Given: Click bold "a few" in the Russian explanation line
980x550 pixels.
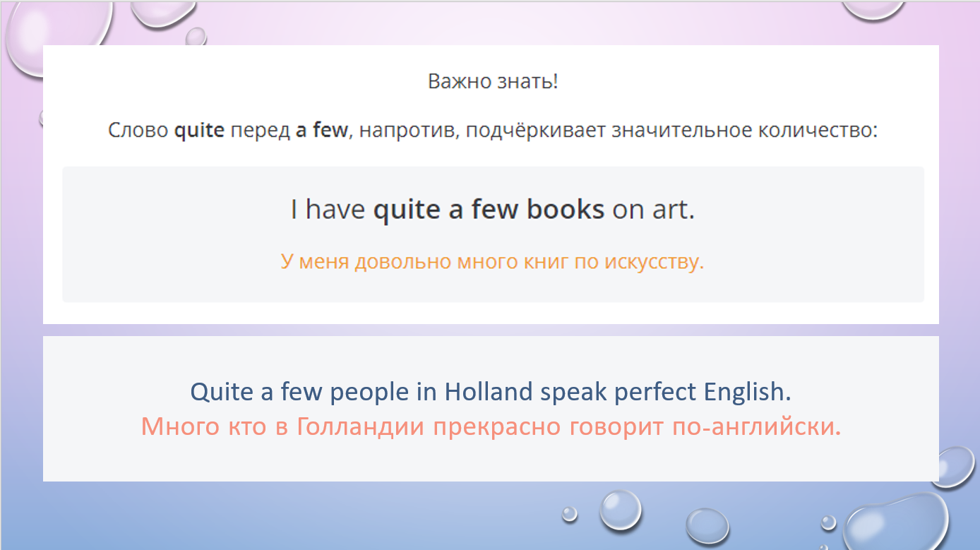Looking at the screenshot, I should pos(321,131).
